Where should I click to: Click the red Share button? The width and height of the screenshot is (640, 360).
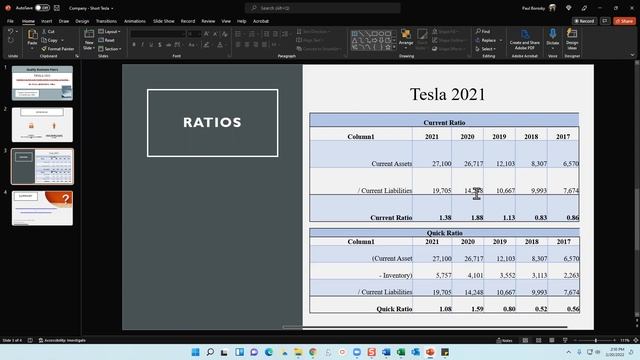click(x=624, y=21)
